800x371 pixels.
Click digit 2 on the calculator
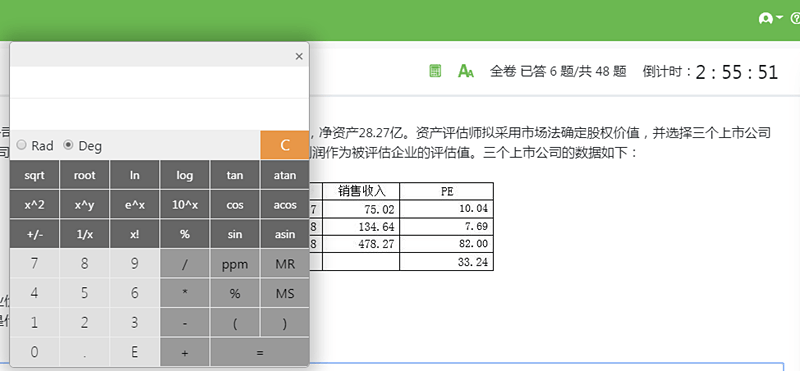(85, 323)
